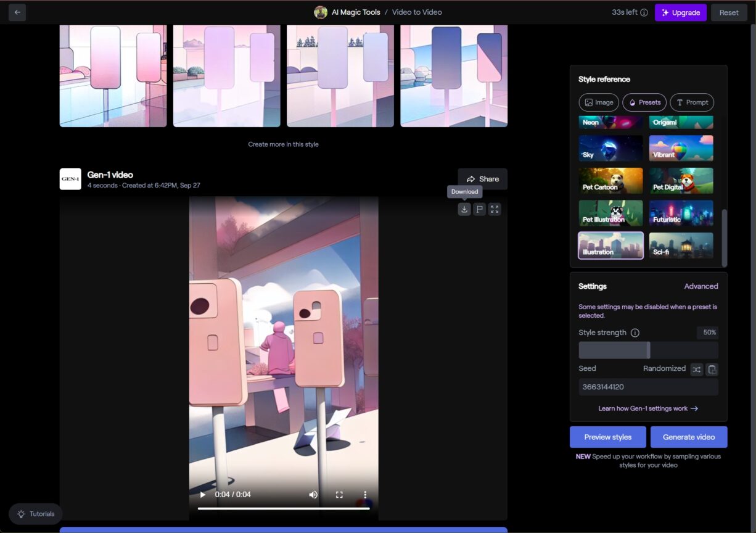The width and height of the screenshot is (756, 533).
Task: Download the Gen-1 video
Action: coord(464,209)
